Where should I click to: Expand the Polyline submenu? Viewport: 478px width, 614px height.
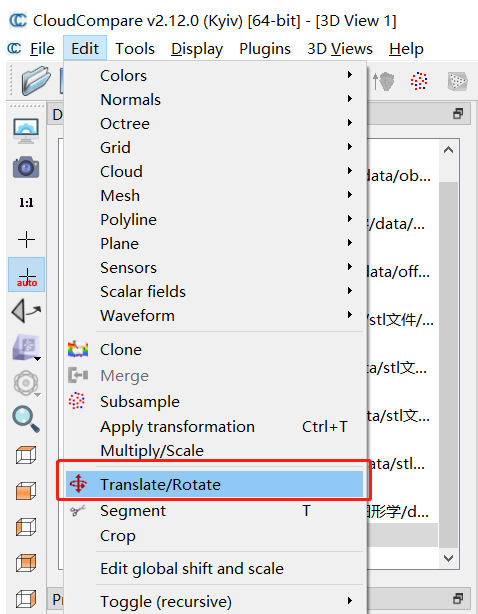(x=214, y=219)
